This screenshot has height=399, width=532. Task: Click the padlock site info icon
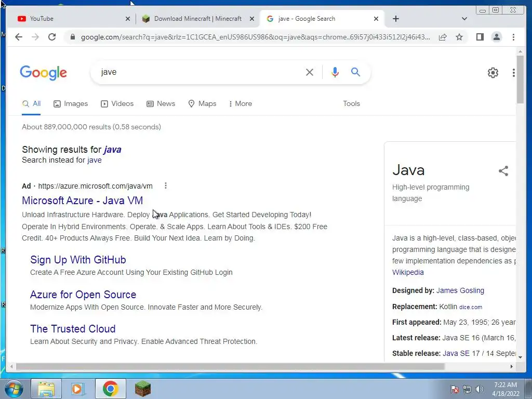coord(72,37)
